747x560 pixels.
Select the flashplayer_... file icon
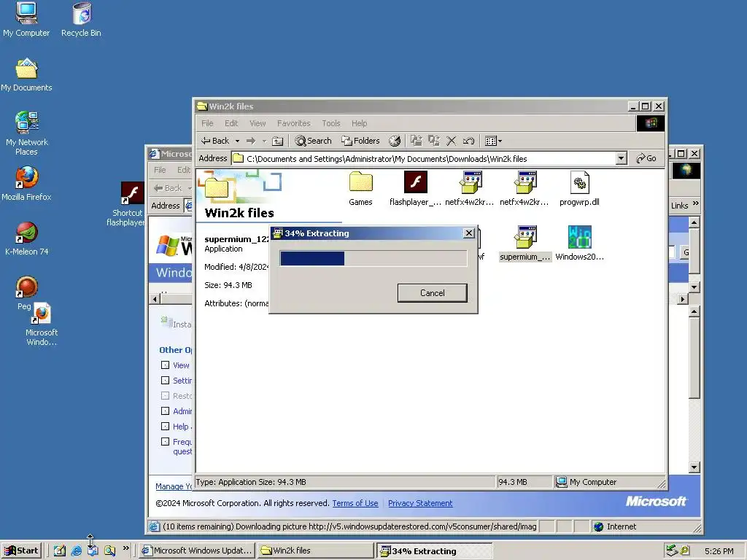(415, 189)
